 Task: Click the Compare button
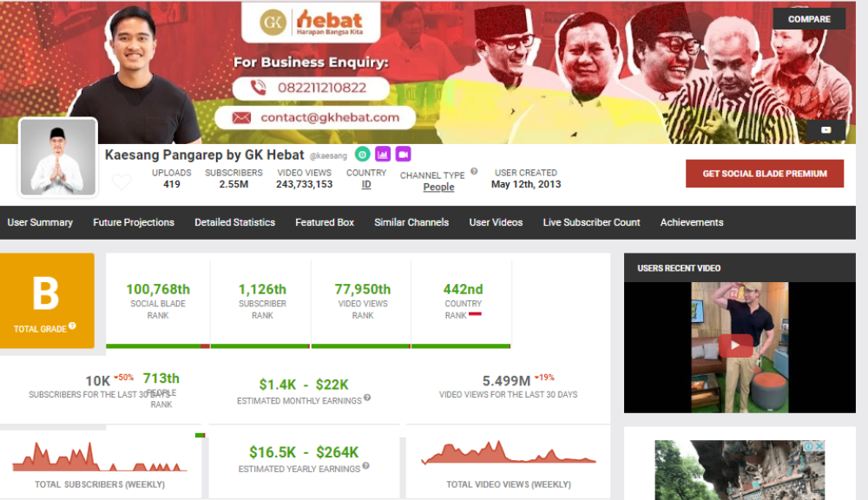tap(809, 19)
